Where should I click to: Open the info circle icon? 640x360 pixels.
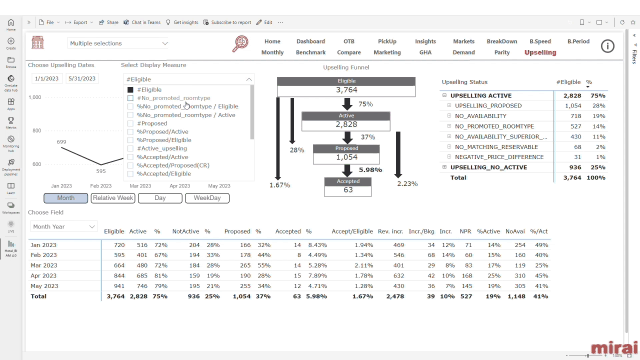coord(607,46)
